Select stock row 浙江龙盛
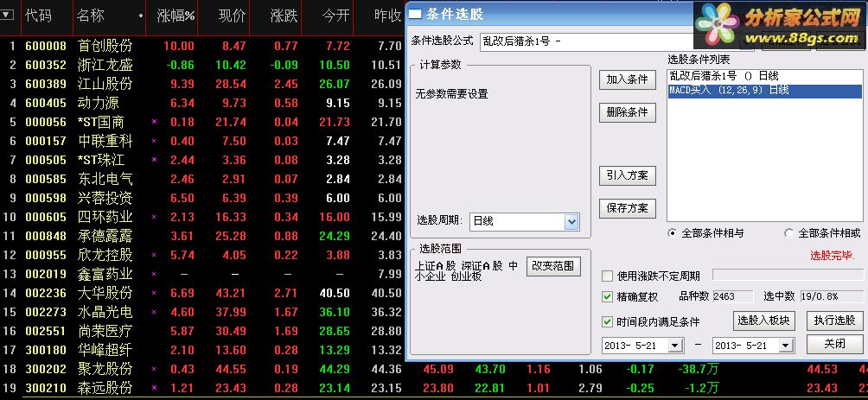Image resolution: width=868 pixels, height=400 pixels. 105,65
